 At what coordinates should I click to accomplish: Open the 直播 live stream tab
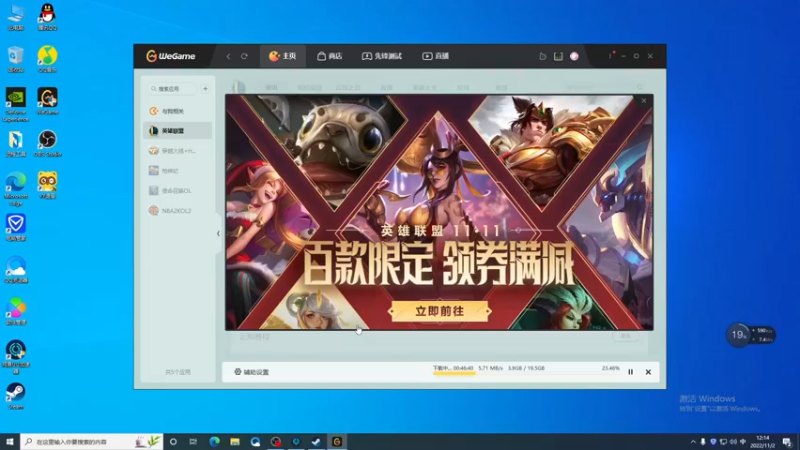pyautogui.click(x=435, y=56)
